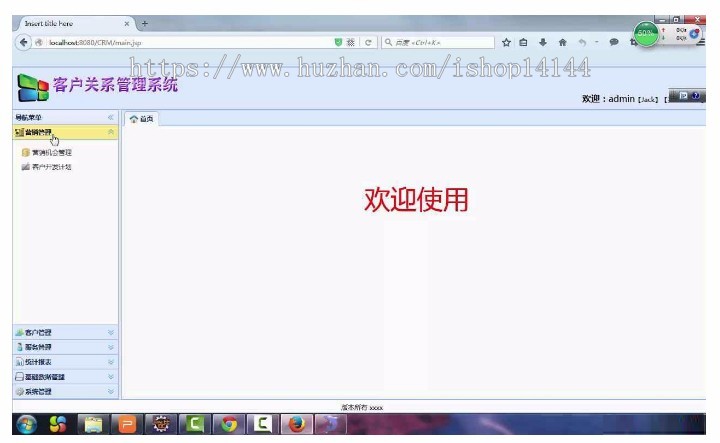The width and height of the screenshot is (720, 443).
Task: Click the browser search box
Action: tap(439, 43)
